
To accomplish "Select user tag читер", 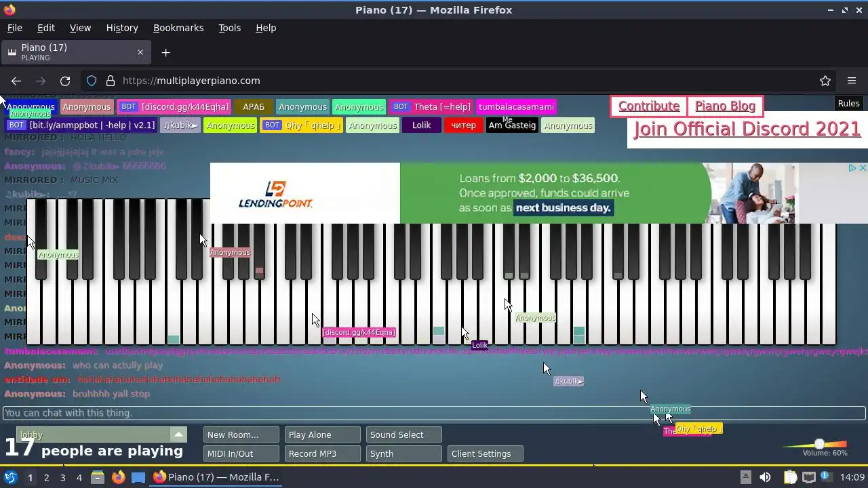I will [463, 125].
